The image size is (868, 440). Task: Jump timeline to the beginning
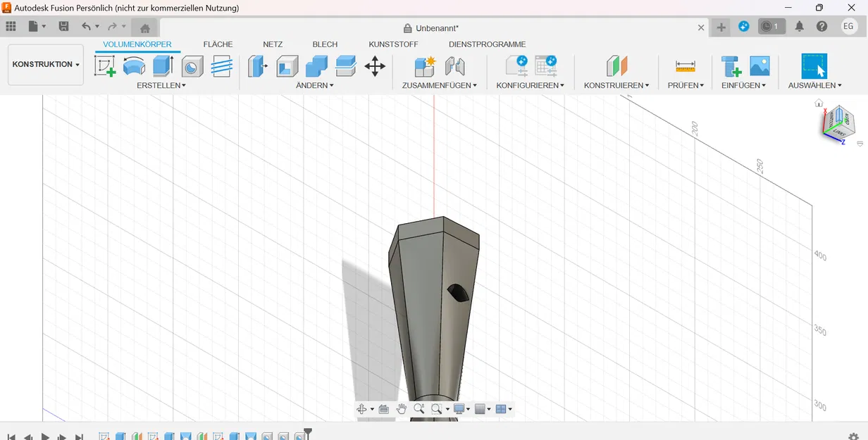click(x=11, y=436)
